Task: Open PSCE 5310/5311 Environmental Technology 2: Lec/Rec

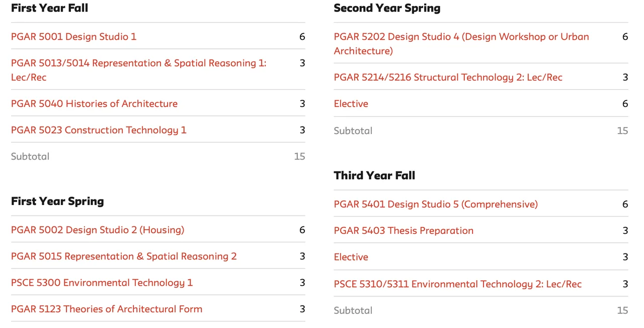Action: tap(457, 284)
